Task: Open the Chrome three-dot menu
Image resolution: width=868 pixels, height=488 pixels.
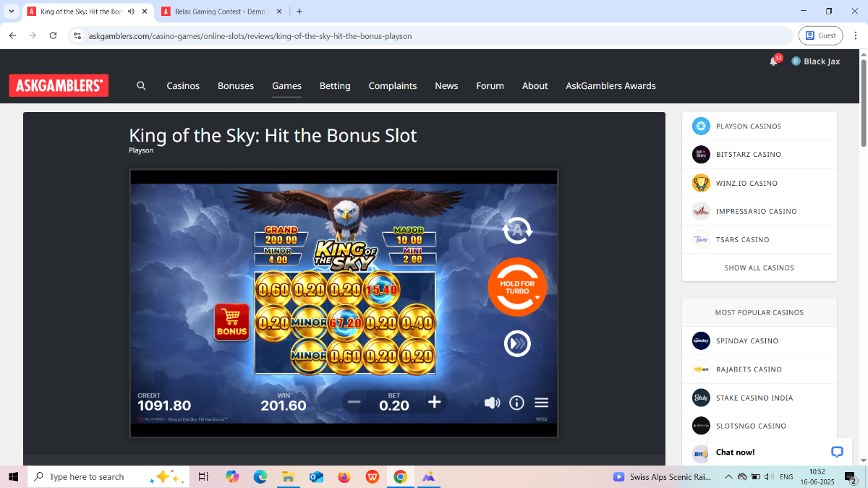Action: click(x=856, y=35)
